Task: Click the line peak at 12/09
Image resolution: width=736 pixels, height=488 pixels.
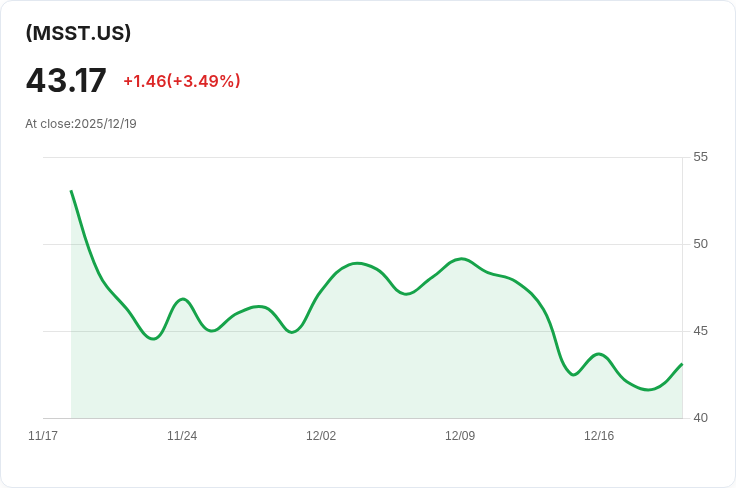Action: click(460, 258)
